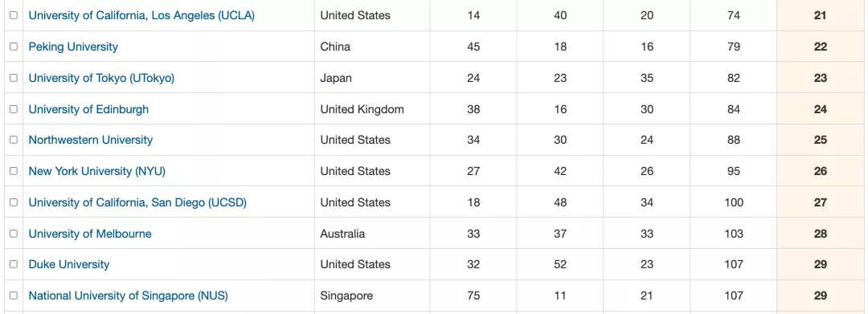Visit National University of Singapore (NUS) link
The width and height of the screenshot is (868, 314).
128,296
